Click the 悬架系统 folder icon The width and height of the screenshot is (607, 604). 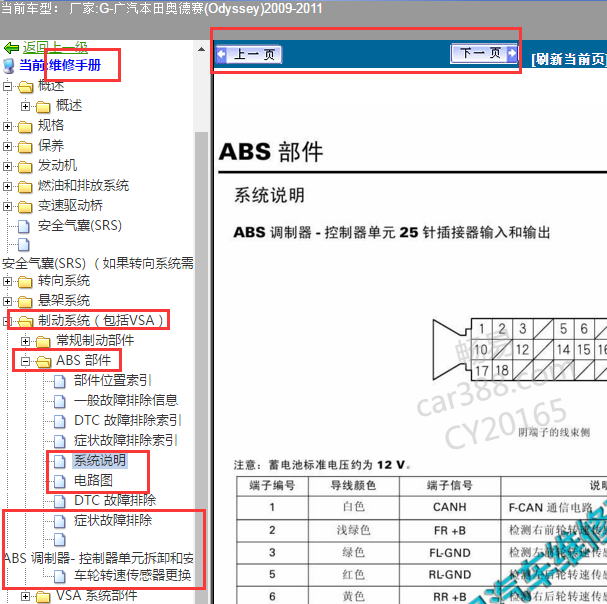[25, 302]
